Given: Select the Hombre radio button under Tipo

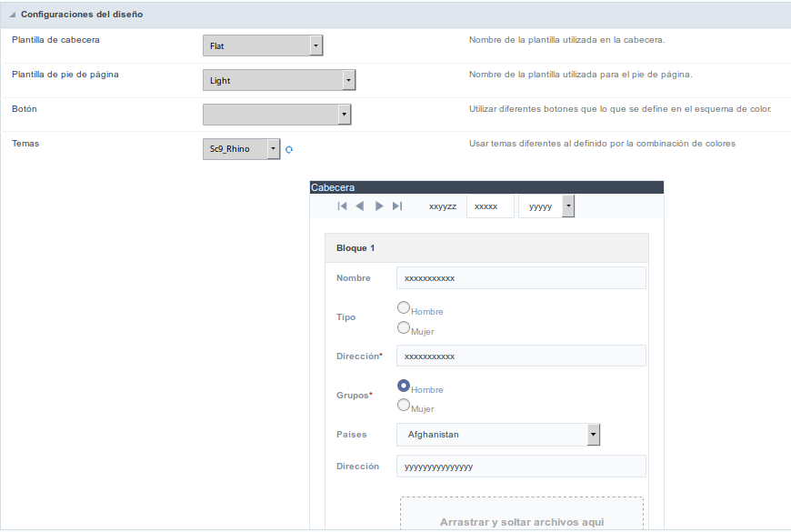Looking at the screenshot, I should pos(403,306).
